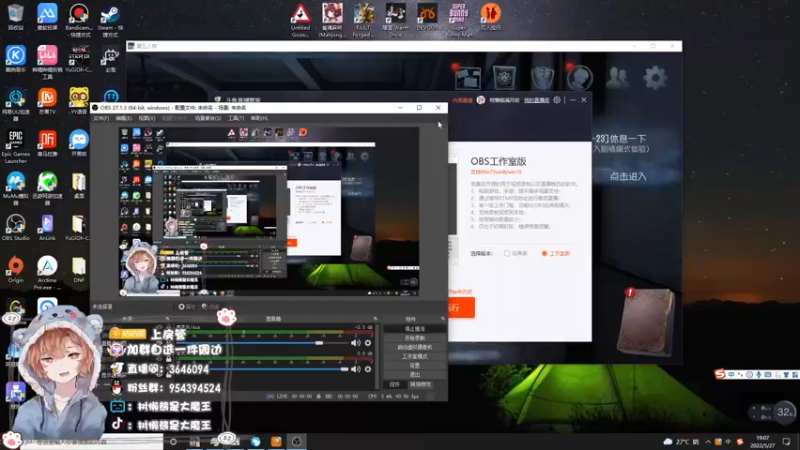Image resolution: width=800 pixels, height=450 pixels.
Task: Open the Douyu dialog settings gear icon
Action: coord(557,100)
